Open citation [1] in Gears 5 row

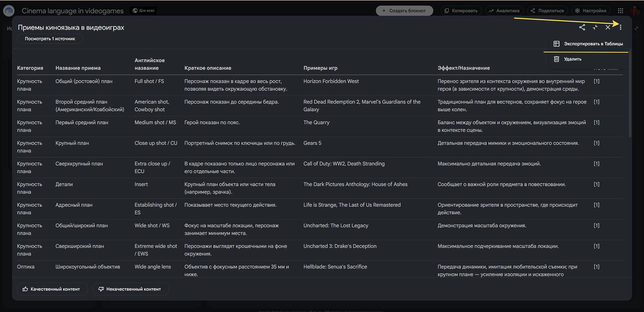[597, 143]
